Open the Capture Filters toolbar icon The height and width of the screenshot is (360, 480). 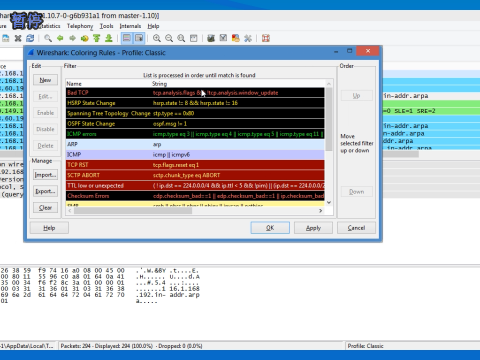click(211, 38)
